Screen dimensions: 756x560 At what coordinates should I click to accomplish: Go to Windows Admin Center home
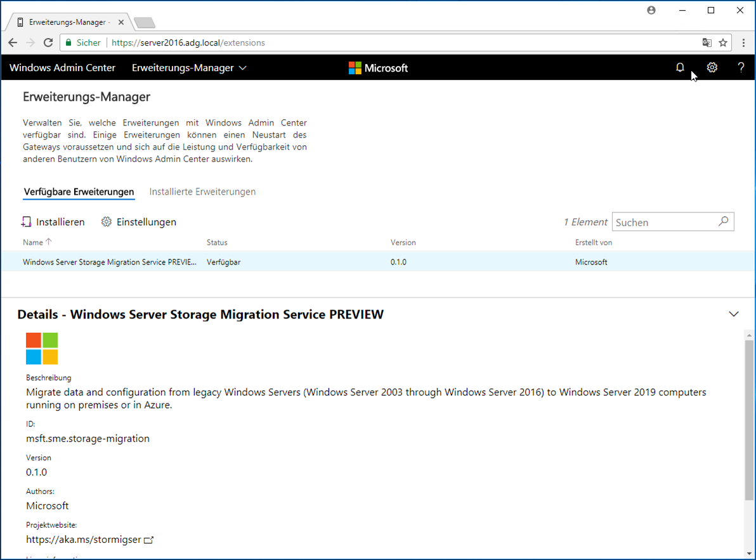[x=62, y=68]
